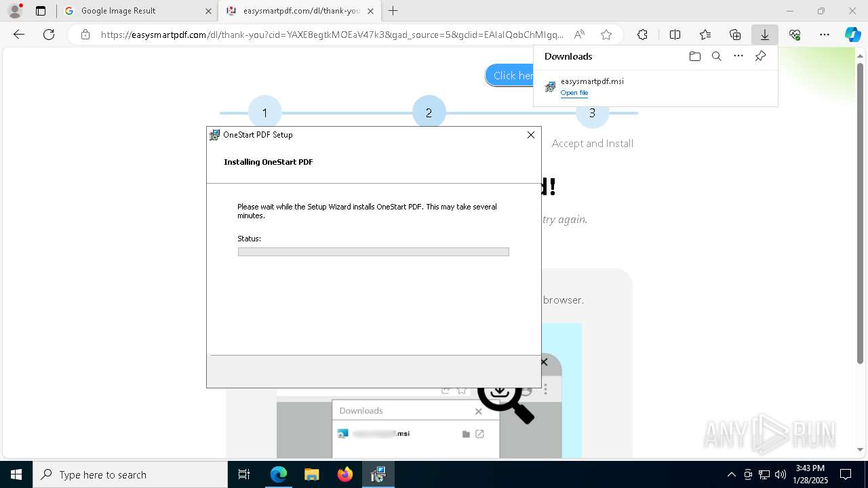Select the installer taskbar icon

[x=378, y=474]
